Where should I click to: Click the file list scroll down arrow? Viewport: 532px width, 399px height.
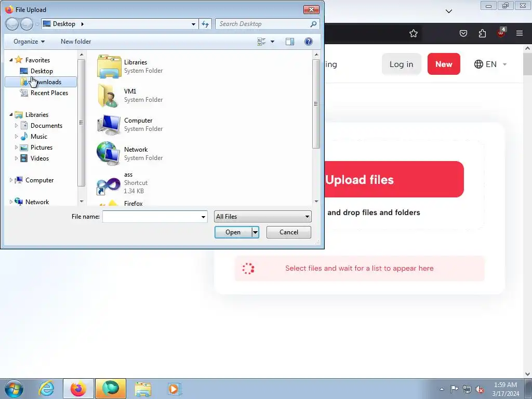[316, 202]
